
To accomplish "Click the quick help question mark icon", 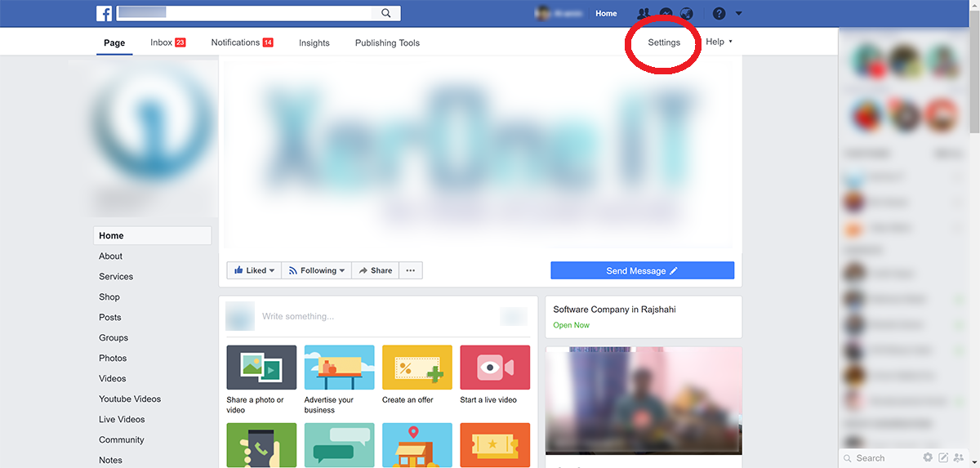I will (719, 14).
